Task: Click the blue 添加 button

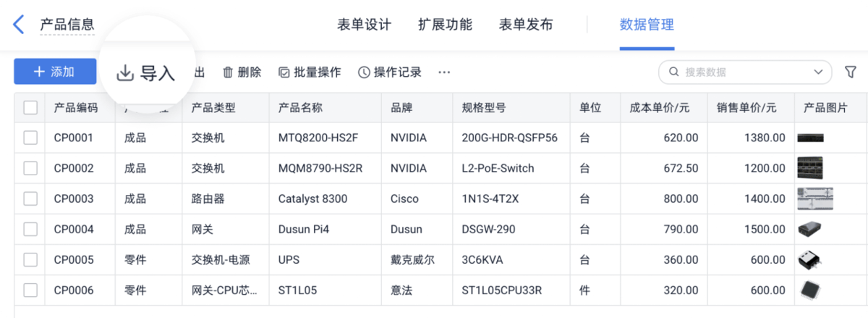Action: click(55, 72)
